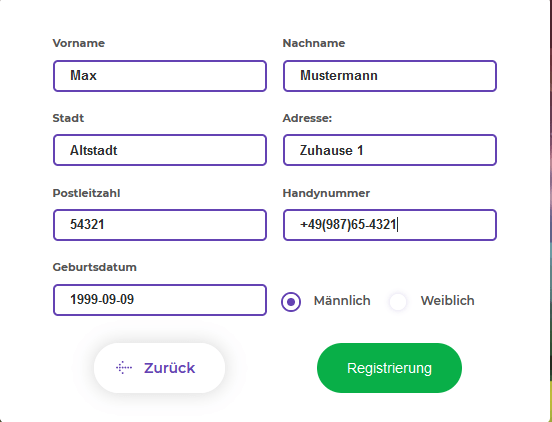
Task: Click the Postleitzahl field with 54321
Action: 160,225
